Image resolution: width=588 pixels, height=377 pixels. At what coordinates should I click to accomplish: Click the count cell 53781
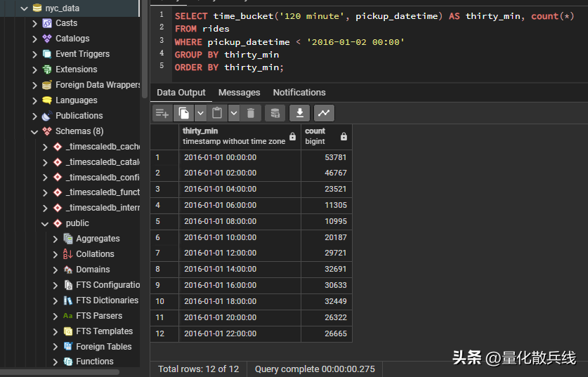(327, 157)
